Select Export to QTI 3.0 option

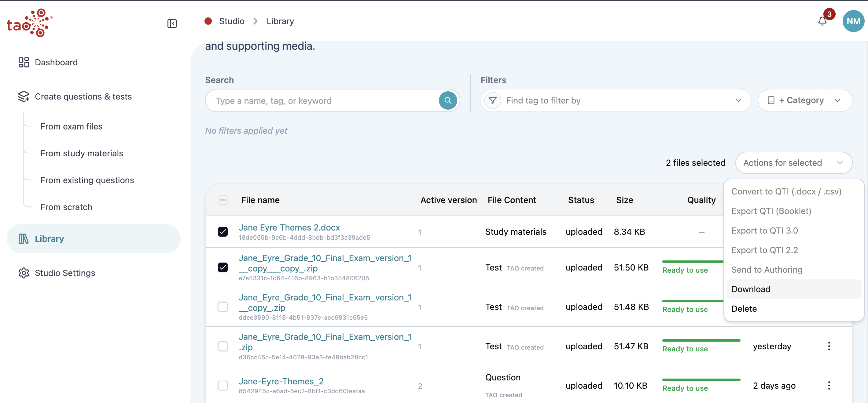[793, 231]
